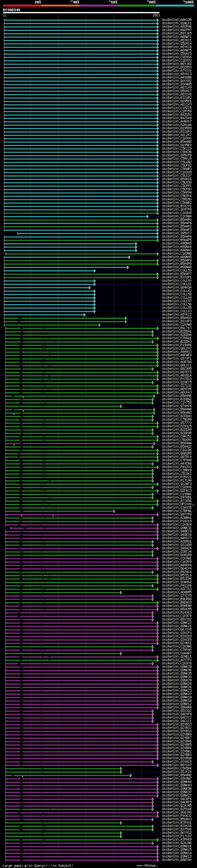Select label UniRef100_P14963

(176, 612)
